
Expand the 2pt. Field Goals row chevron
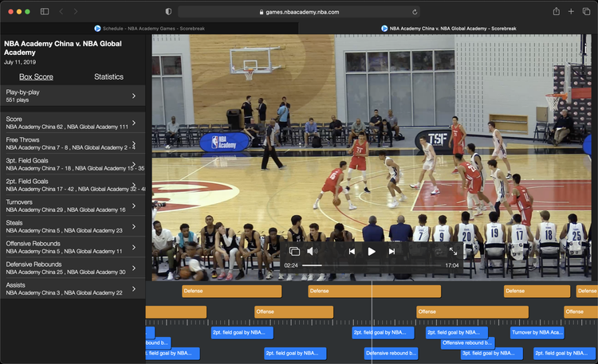pos(134,185)
